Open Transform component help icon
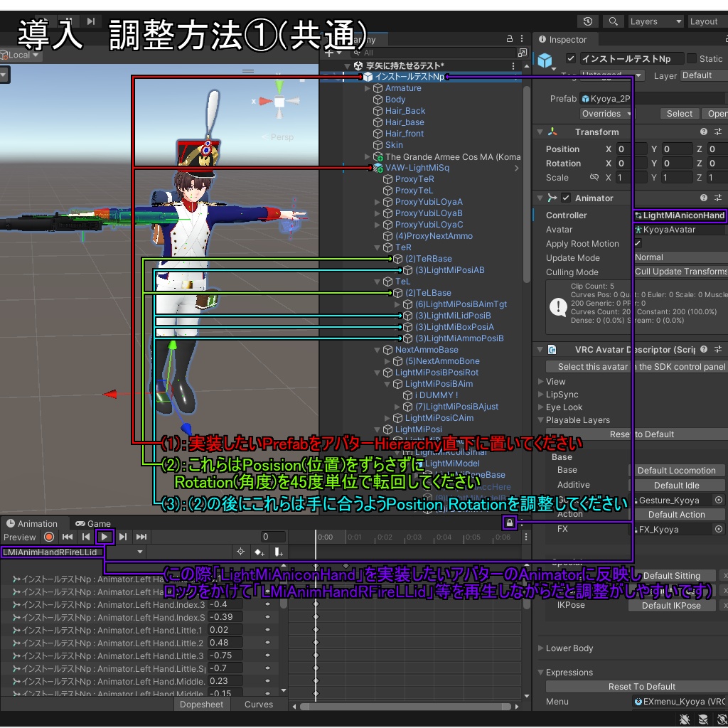Image resolution: width=728 pixels, height=728 pixels. coord(704,132)
